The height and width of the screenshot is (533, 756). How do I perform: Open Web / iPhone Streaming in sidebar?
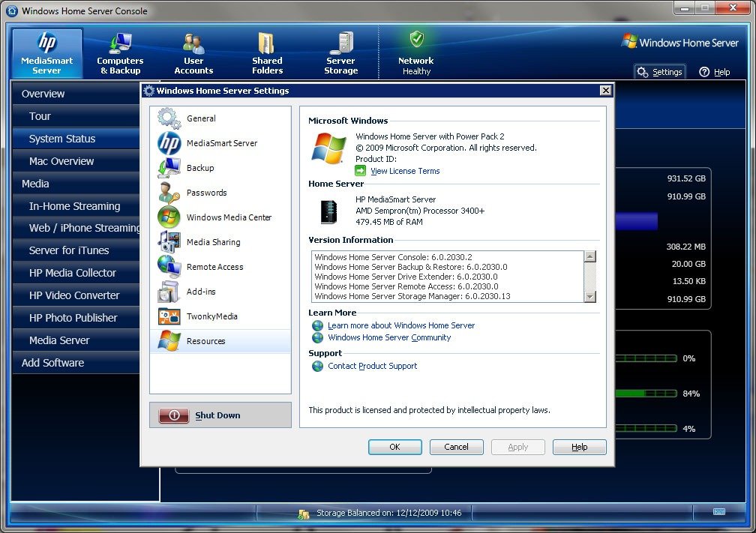[76, 228]
